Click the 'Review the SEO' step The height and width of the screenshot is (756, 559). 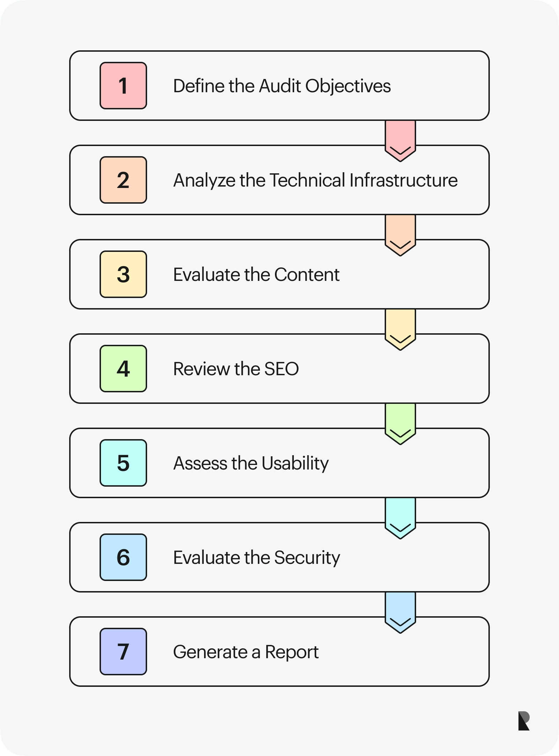point(236,369)
